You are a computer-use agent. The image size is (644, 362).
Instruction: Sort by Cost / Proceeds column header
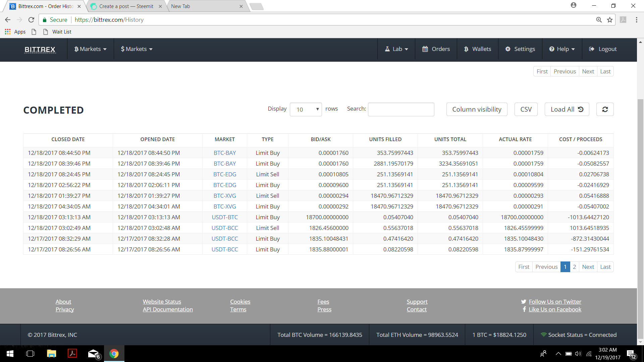coord(581,139)
